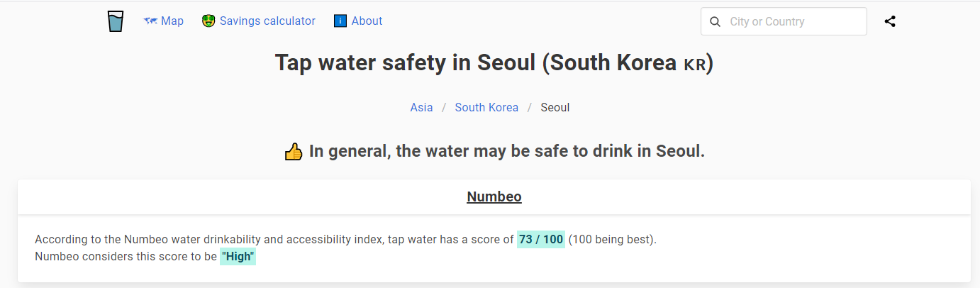Screen dimensions: 980x288
Task: Click the Seoul breadcrumb item
Action: tap(555, 108)
